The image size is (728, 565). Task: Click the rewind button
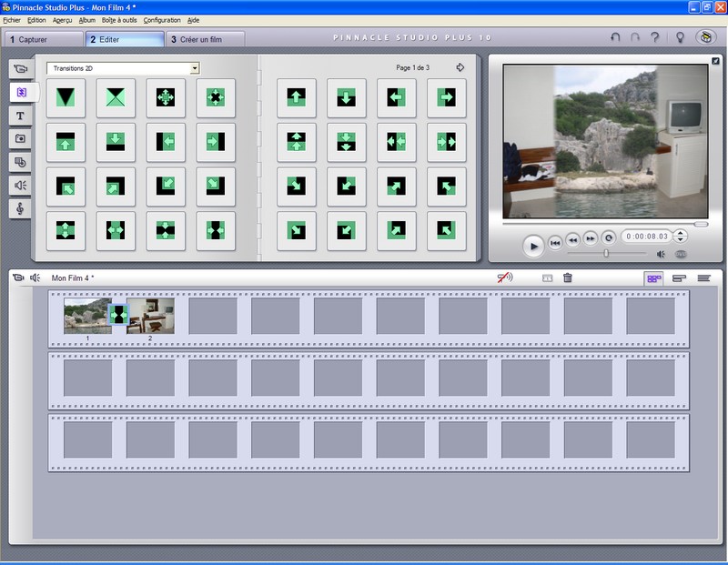(573, 240)
